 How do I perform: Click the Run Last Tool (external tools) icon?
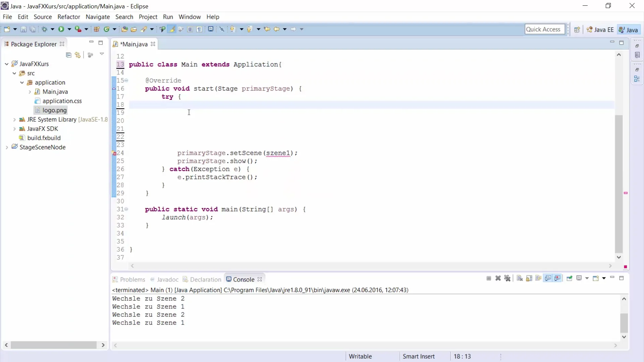click(78, 29)
